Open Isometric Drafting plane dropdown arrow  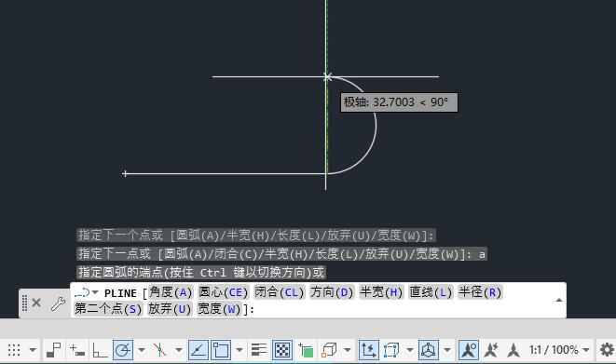coord(179,350)
